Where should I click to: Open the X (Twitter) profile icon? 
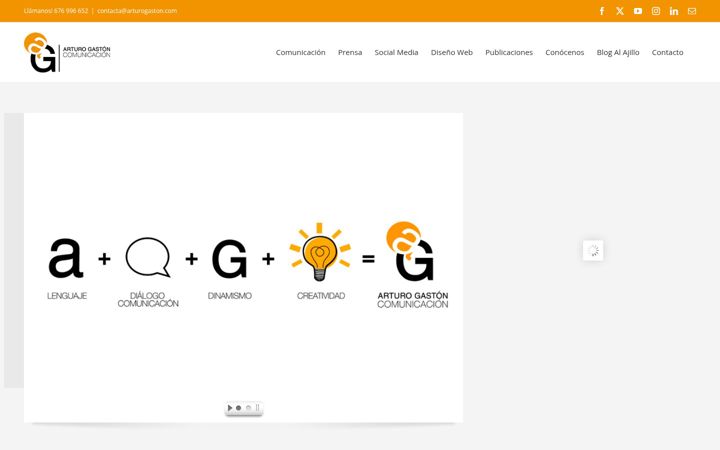pos(620,11)
